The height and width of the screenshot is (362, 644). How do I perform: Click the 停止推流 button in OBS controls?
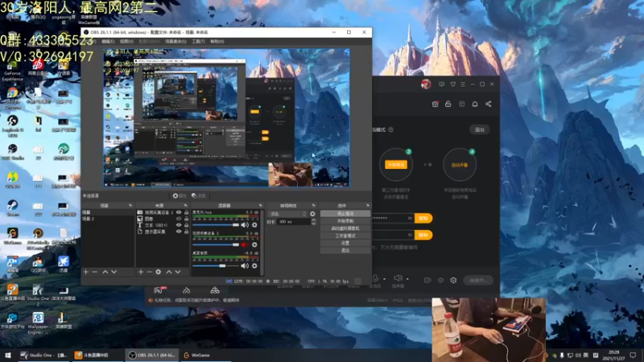tap(345, 214)
